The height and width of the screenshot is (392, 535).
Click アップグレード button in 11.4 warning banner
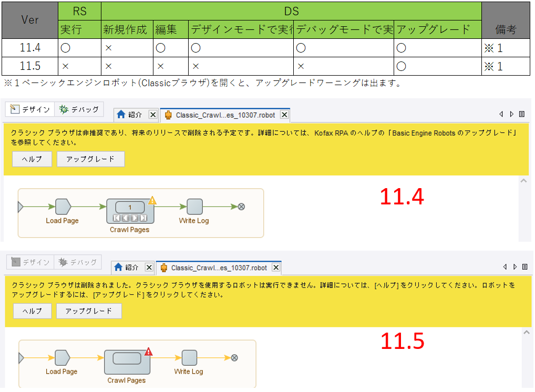90,159
